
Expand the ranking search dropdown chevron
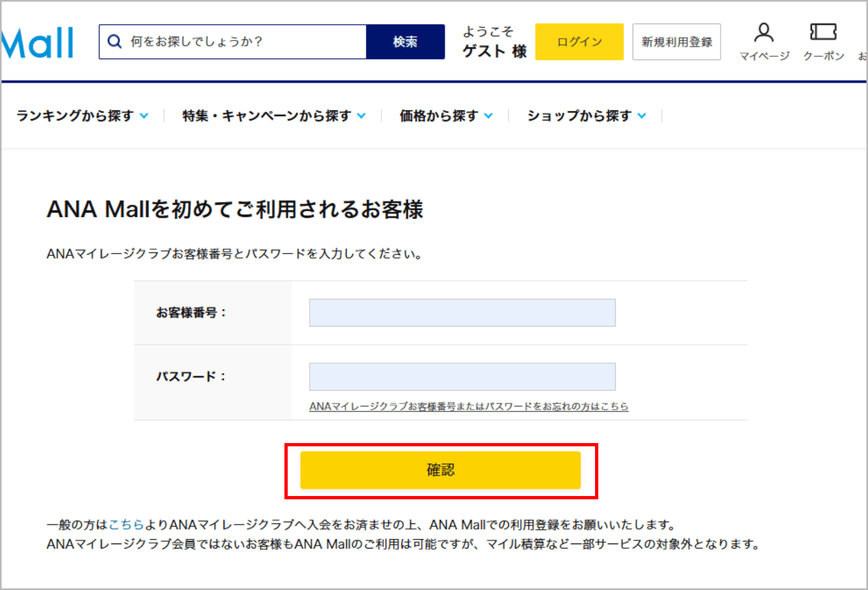(144, 116)
